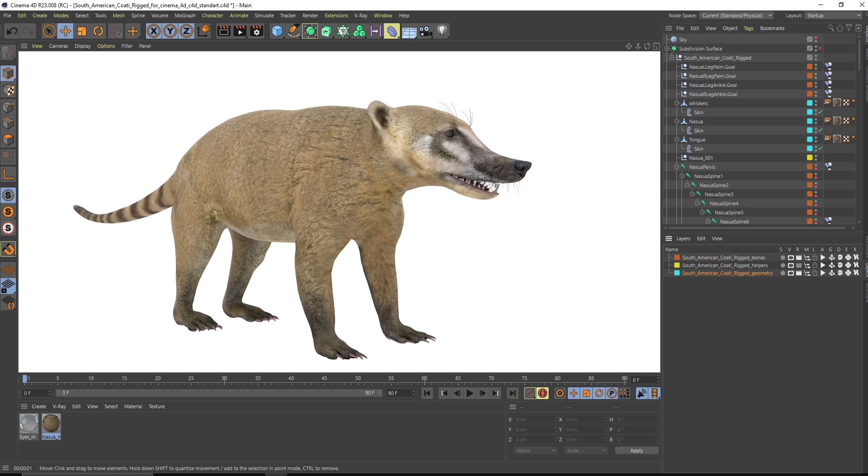The width and height of the screenshot is (868, 476).
Task: Open Material Manager Create menu
Action: click(x=39, y=406)
